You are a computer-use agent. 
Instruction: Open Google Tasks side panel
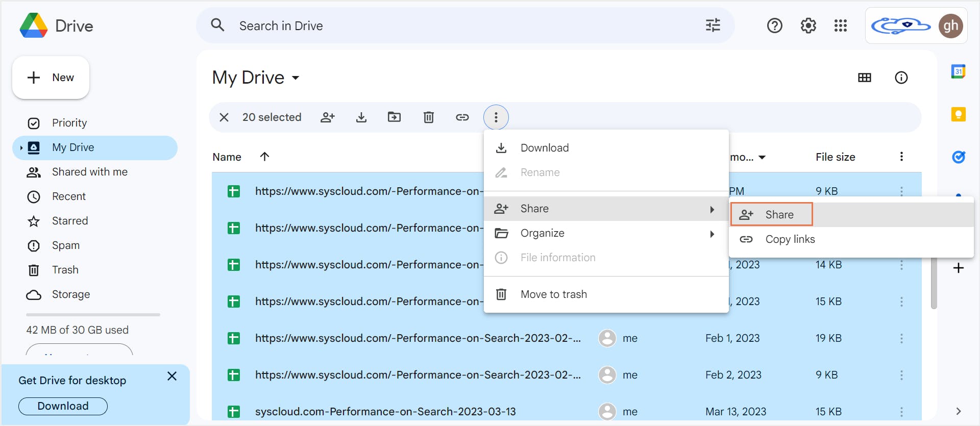tap(958, 157)
